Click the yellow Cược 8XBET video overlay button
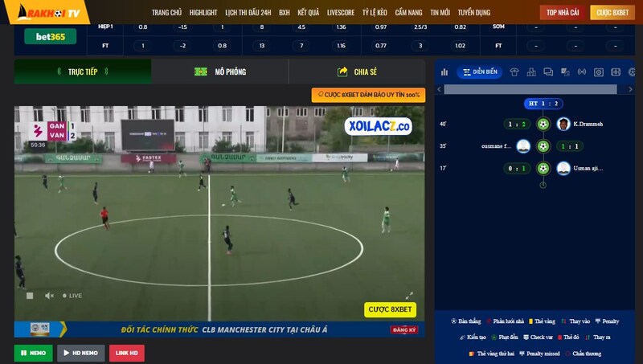The height and width of the screenshot is (364, 643). pyautogui.click(x=390, y=309)
